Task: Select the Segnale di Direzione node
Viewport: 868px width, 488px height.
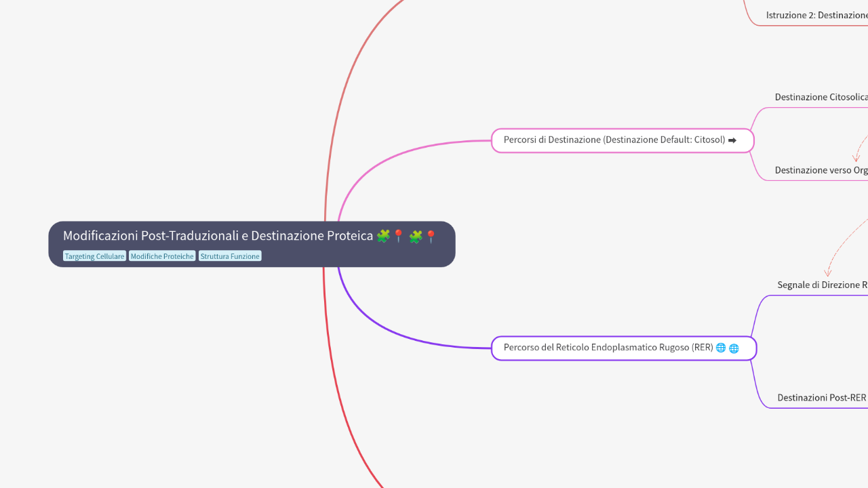Action: pyautogui.click(x=823, y=285)
